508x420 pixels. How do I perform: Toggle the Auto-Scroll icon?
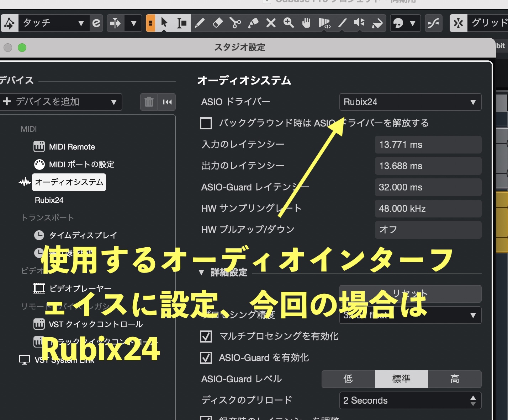(115, 23)
